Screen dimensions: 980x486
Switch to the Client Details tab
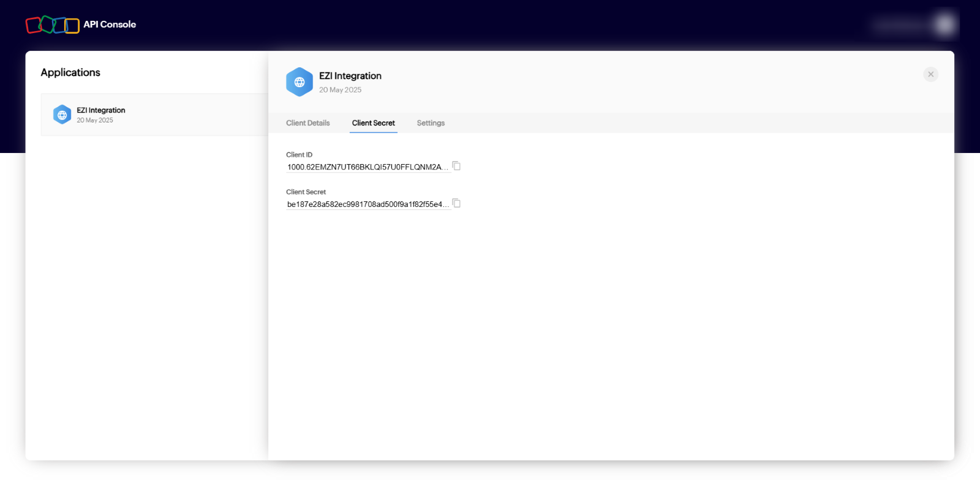(x=307, y=123)
